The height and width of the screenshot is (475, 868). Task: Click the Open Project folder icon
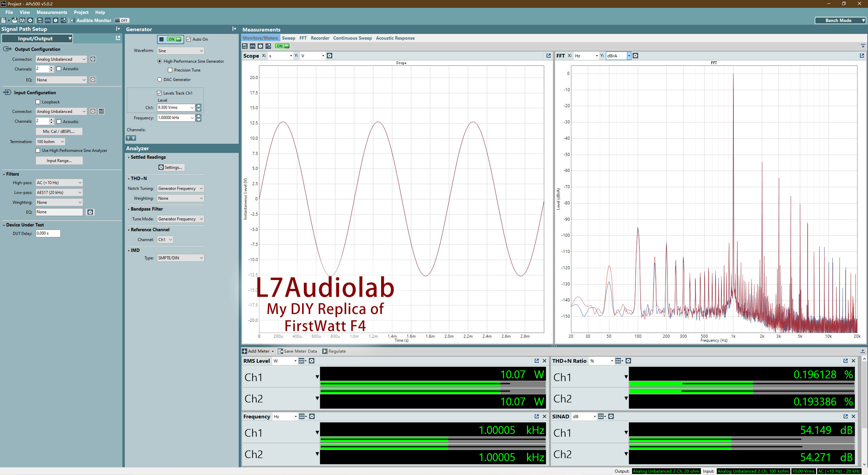pos(15,20)
